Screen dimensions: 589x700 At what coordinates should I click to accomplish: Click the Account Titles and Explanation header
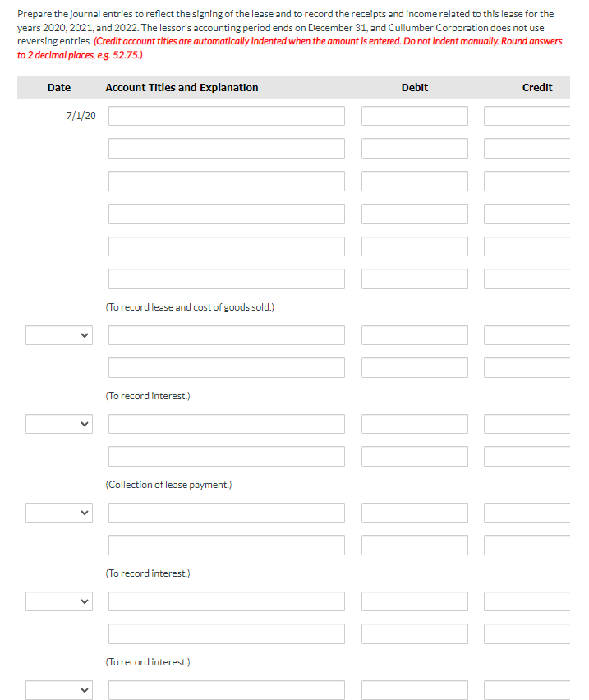pyautogui.click(x=182, y=87)
